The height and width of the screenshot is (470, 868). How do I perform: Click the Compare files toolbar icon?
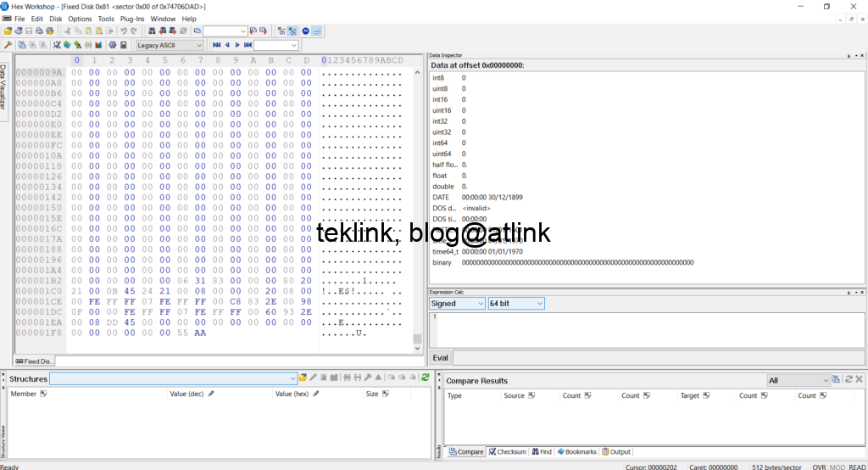[x=22, y=45]
